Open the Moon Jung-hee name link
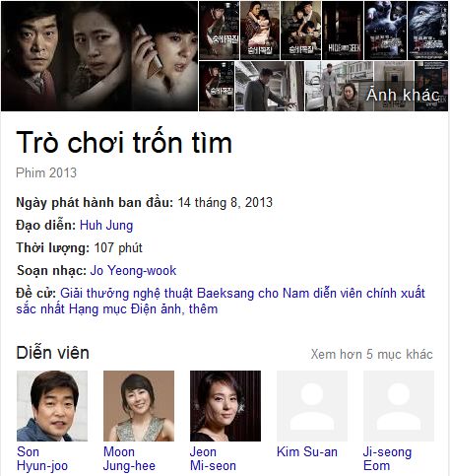The width and height of the screenshot is (450, 476). coord(129,458)
